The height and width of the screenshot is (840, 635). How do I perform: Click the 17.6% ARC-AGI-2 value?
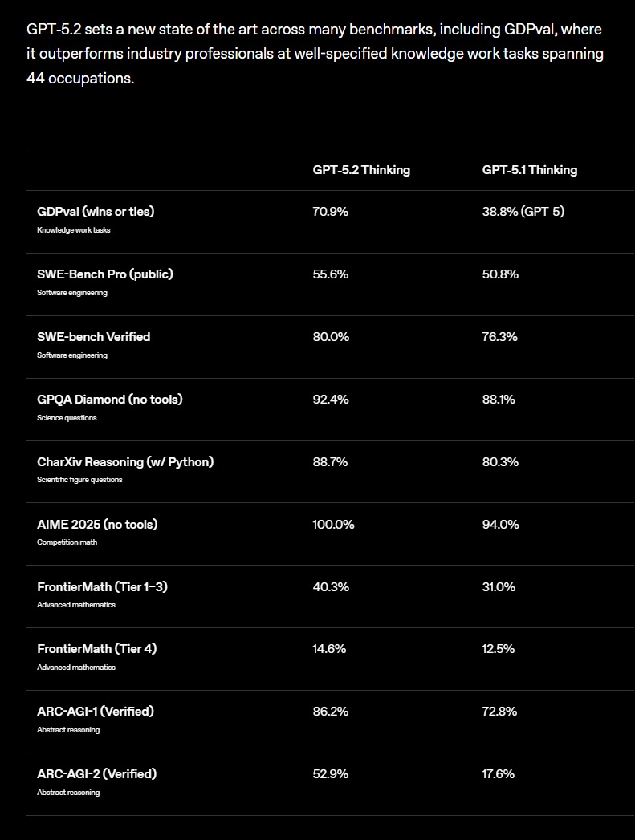[x=498, y=774]
